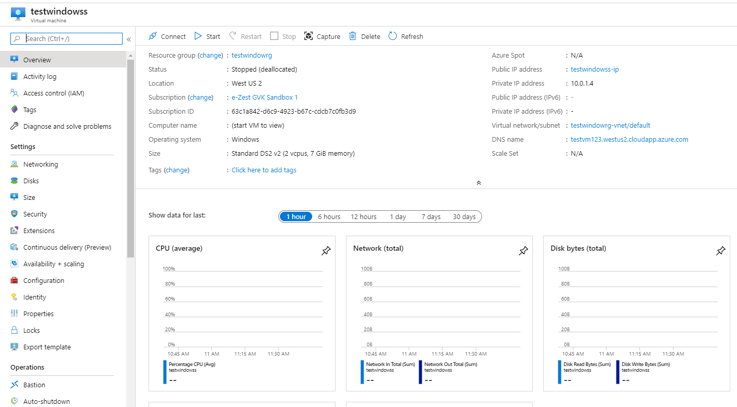This screenshot has height=407, width=737.
Task: Open testwindowrg-vnet/default network link
Action: [x=611, y=125]
